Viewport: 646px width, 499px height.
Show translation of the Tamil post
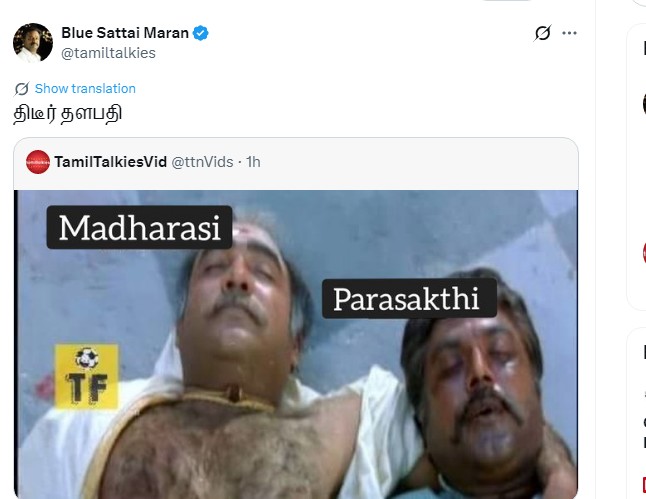[85, 89]
